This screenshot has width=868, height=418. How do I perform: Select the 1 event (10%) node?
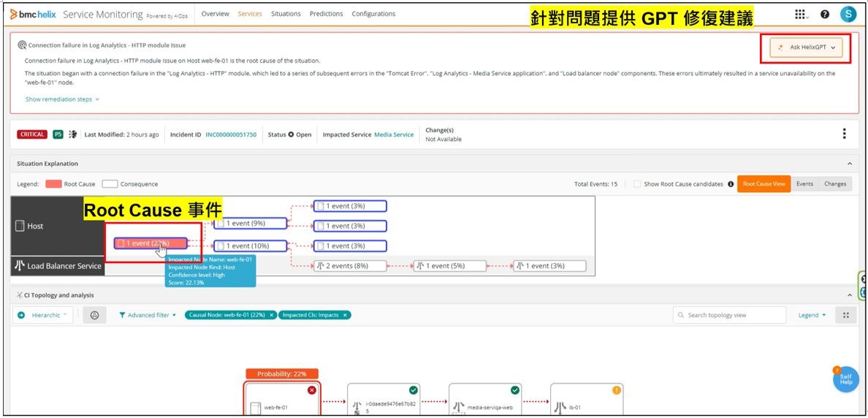click(x=250, y=246)
